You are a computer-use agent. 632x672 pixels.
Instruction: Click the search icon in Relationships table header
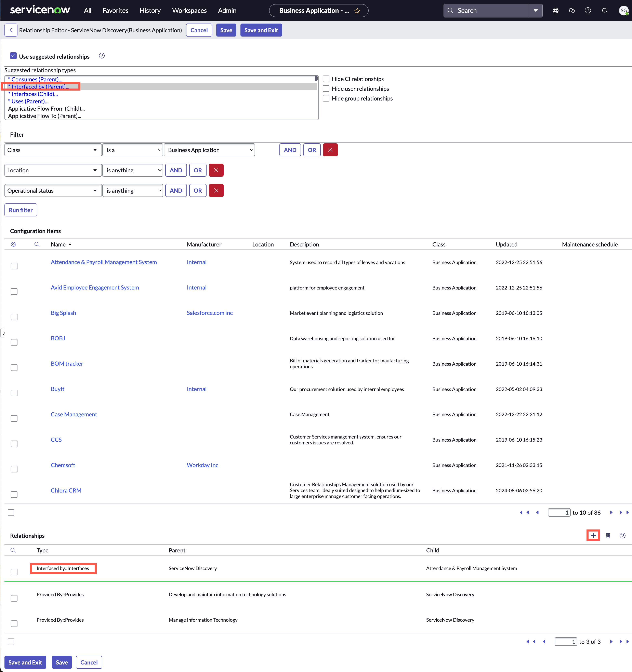coord(13,550)
